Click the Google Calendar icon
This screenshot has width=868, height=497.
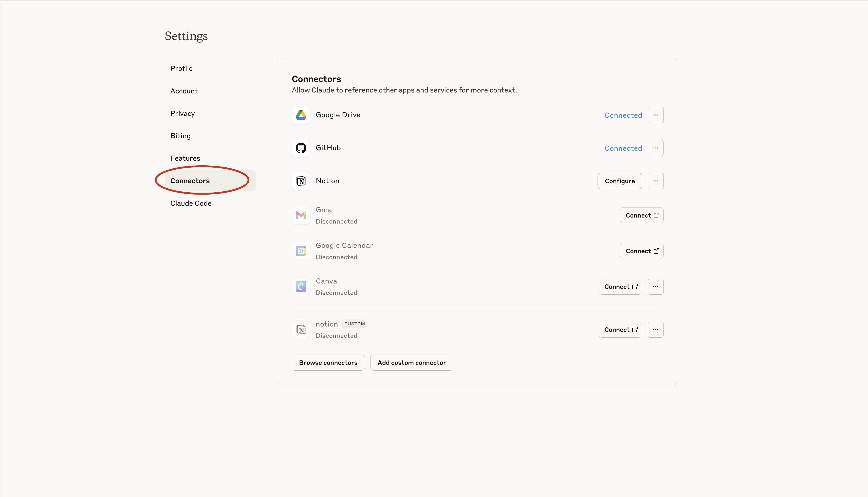click(x=301, y=251)
